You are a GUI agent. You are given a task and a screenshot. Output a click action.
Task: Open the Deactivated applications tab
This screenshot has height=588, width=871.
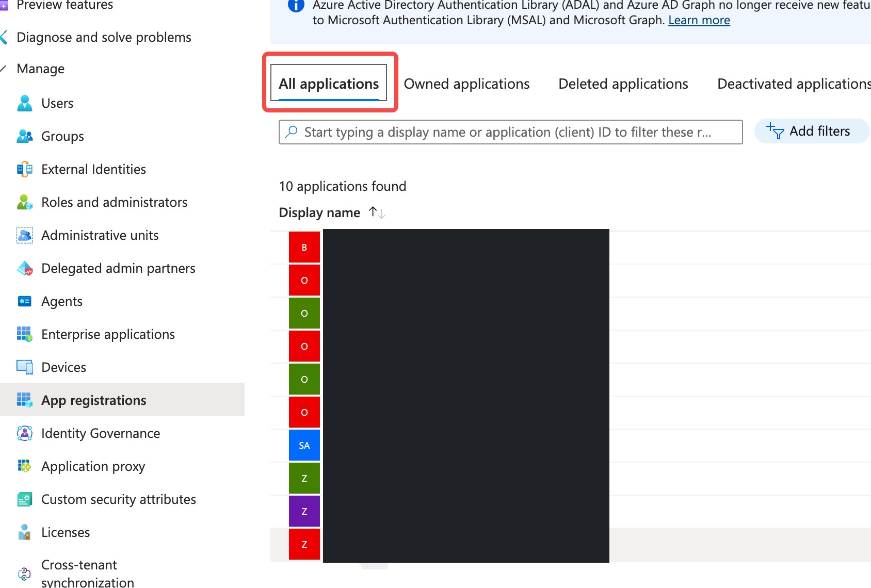tap(794, 84)
